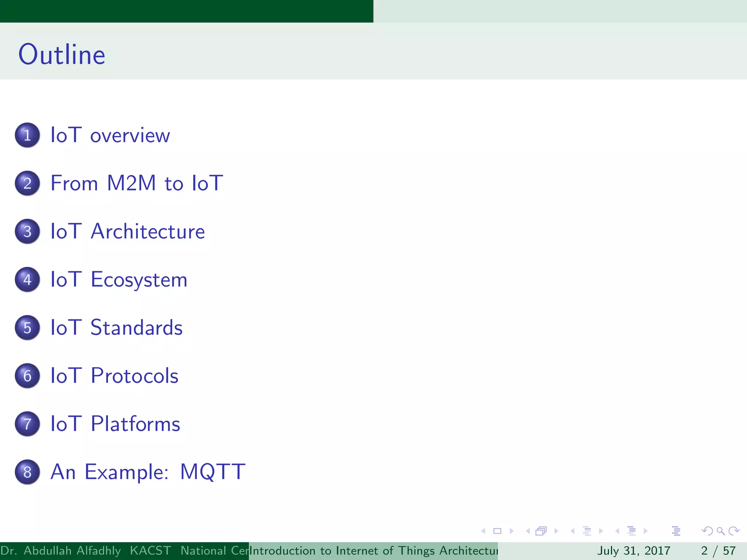Click the next frame arrow

coord(557,531)
